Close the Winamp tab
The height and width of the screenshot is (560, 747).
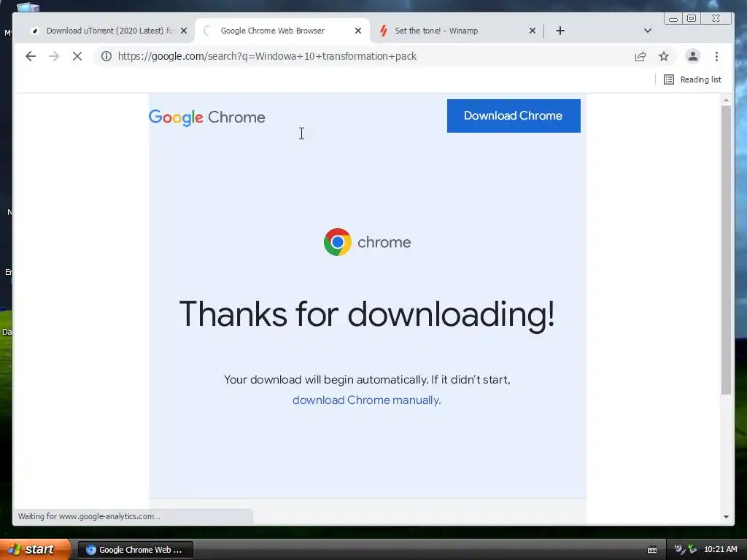(x=533, y=31)
